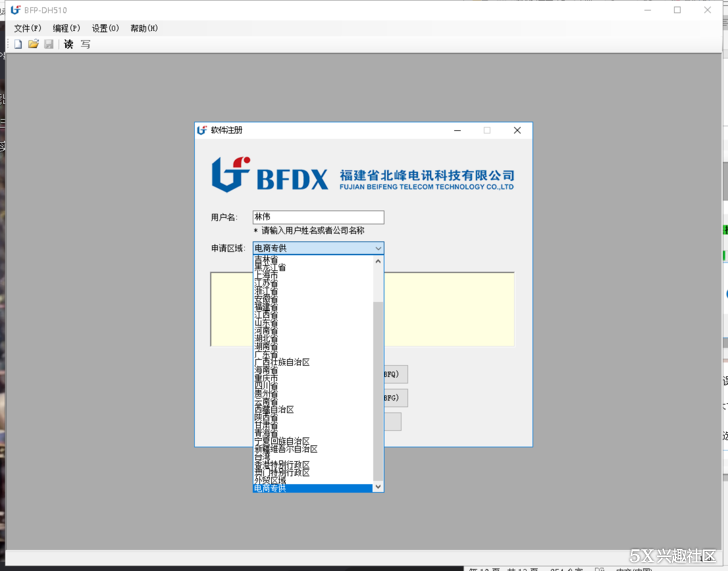Collapse the 申请区域 combo box arrow
728x571 pixels.
pyautogui.click(x=378, y=248)
